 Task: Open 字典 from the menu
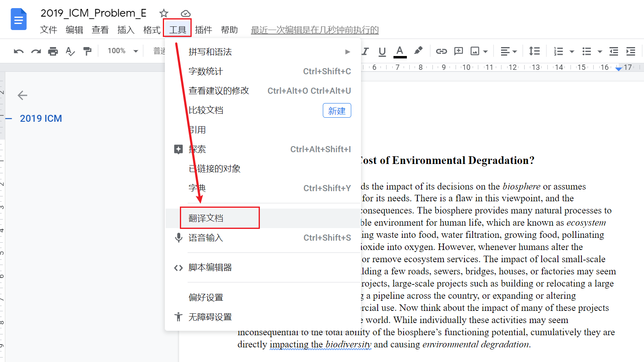(x=263, y=188)
